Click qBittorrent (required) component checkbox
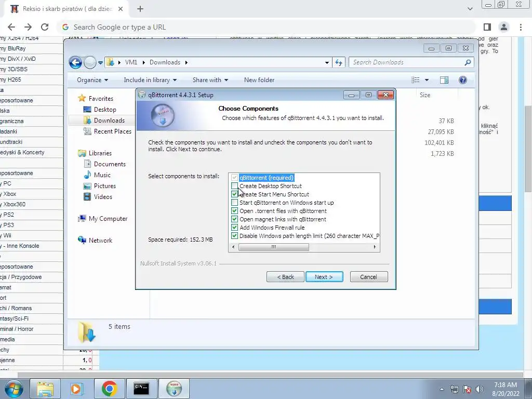This screenshot has width=532, height=399. tap(234, 178)
